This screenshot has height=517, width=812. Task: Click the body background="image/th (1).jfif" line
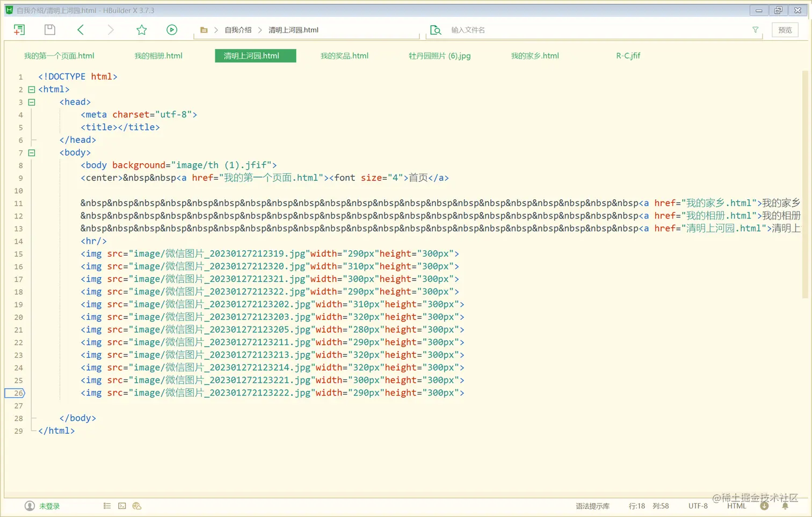(179, 165)
